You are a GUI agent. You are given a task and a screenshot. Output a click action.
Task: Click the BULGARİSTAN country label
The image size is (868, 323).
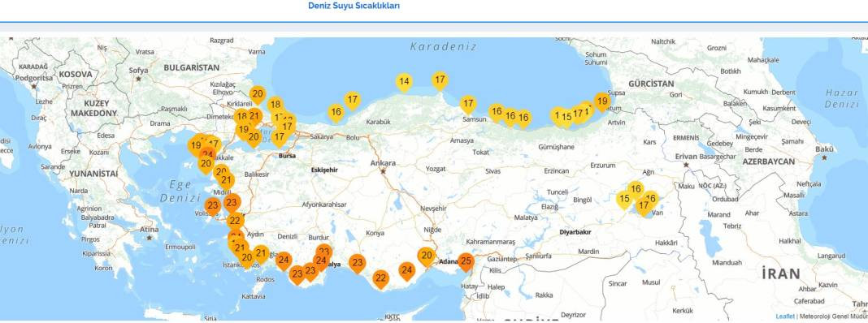(191, 67)
